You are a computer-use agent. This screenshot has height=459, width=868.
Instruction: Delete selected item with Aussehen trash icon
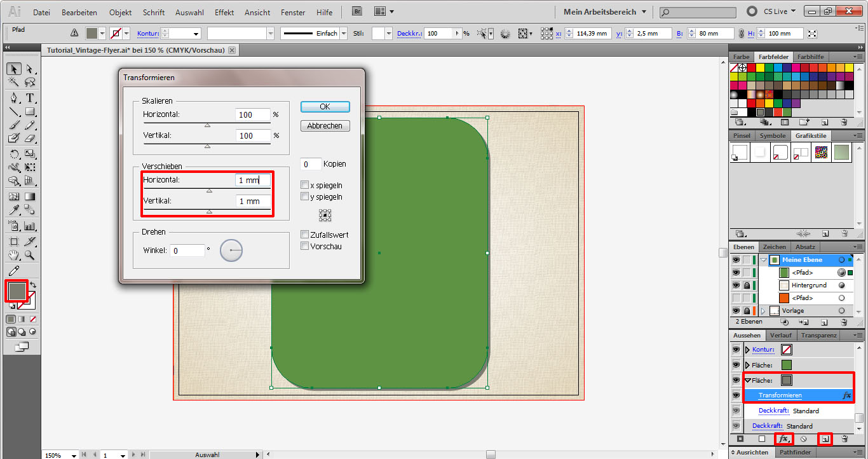pos(844,439)
